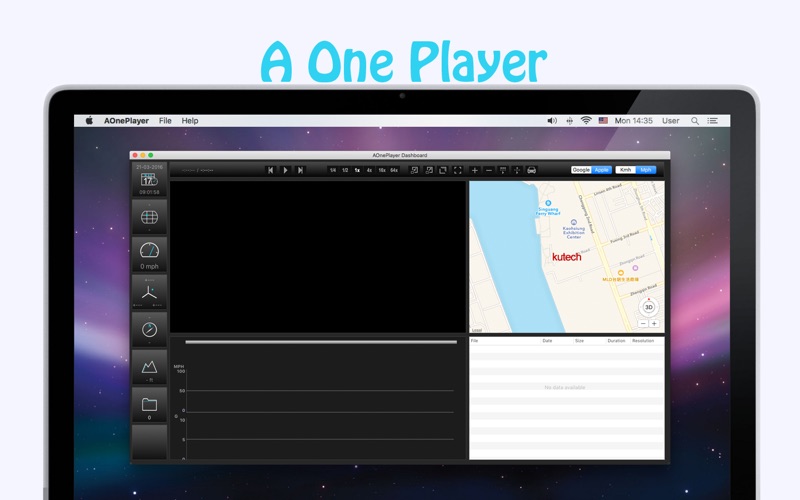Click the compass heading sidebar icon
The width and height of the screenshot is (800, 500).
pos(149,330)
